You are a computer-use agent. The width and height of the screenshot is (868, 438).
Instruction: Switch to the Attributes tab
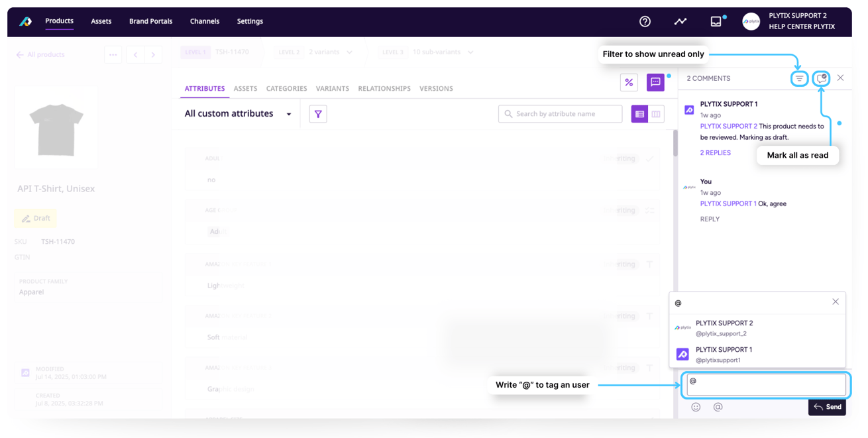point(205,89)
